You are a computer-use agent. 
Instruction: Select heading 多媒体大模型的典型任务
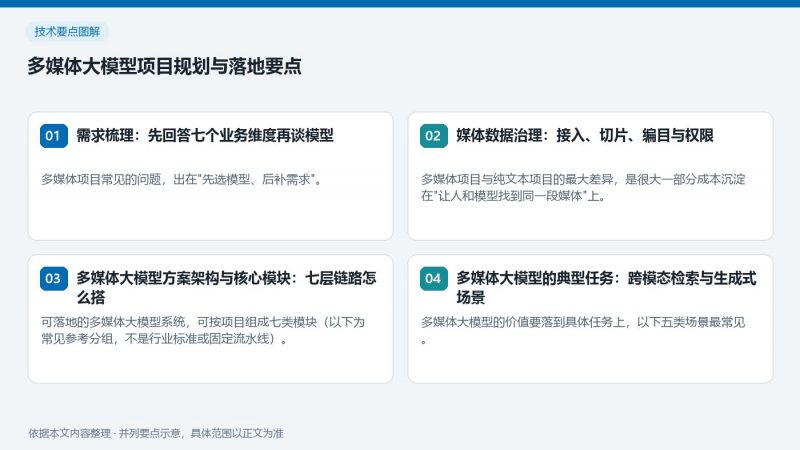tap(535, 278)
